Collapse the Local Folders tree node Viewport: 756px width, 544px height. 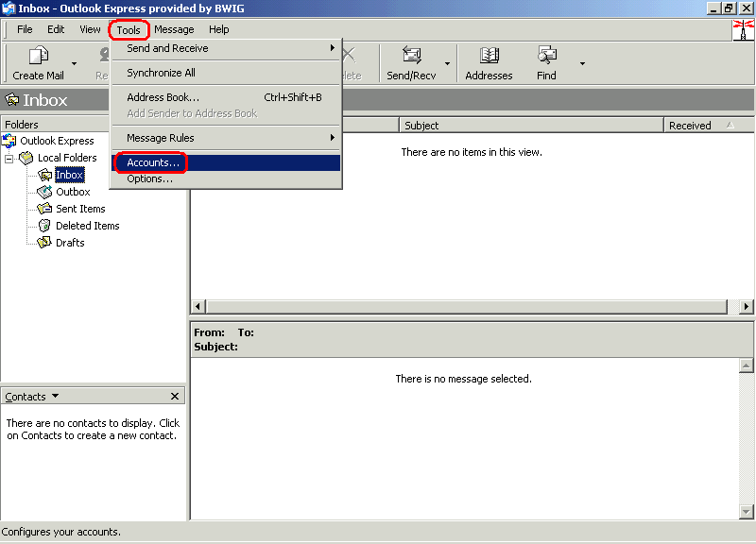click(x=9, y=158)
